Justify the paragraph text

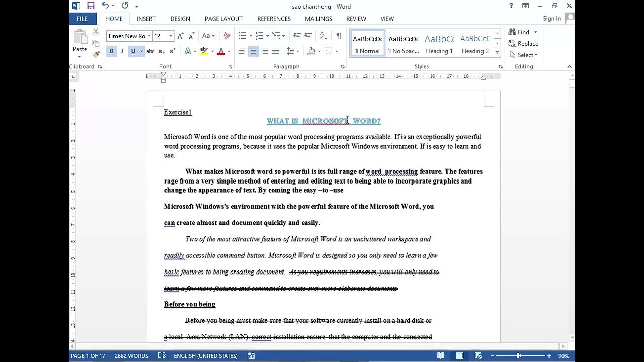click(x=275, y=51)
